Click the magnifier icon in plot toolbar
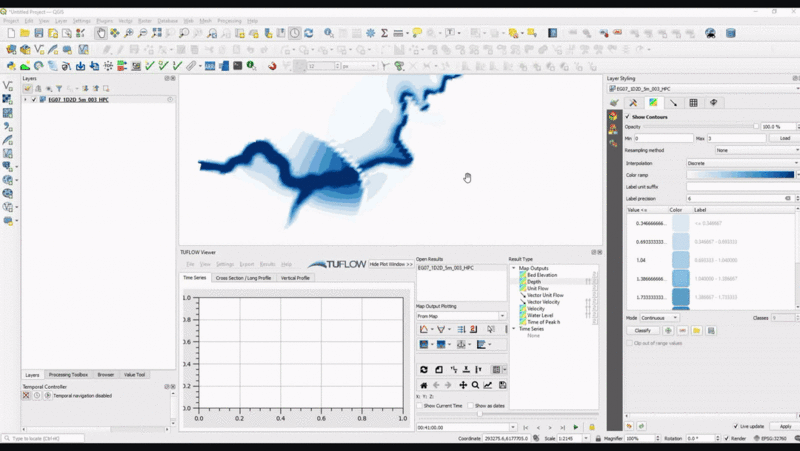This screenshot has width=800, height=451. (475, 385)
